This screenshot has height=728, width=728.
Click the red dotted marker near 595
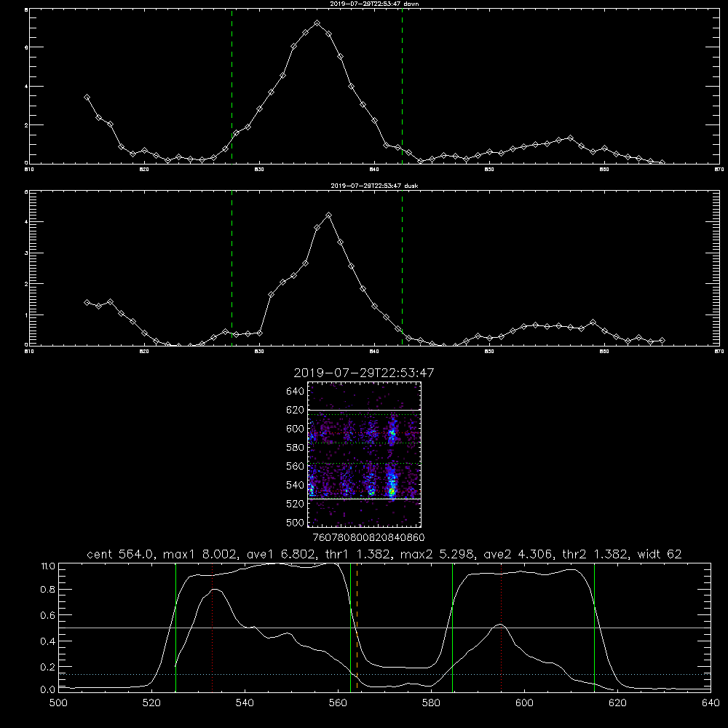click(502, 628)
